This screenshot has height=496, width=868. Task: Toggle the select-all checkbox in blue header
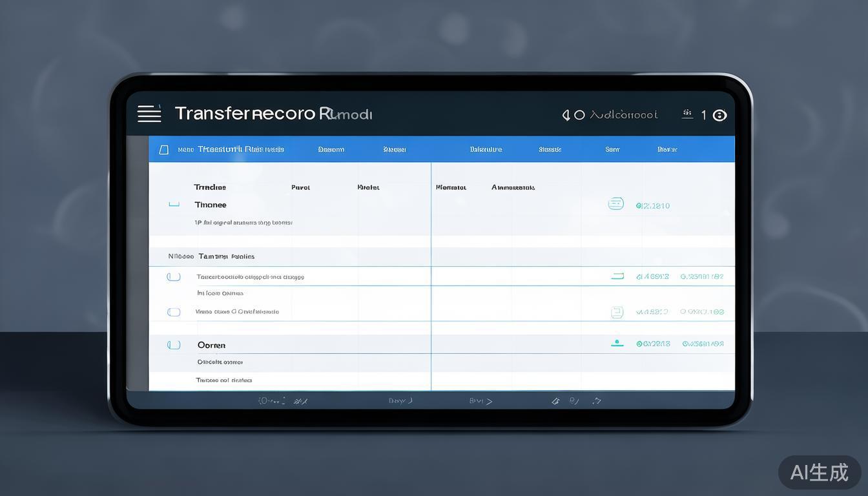click(164, 150)
